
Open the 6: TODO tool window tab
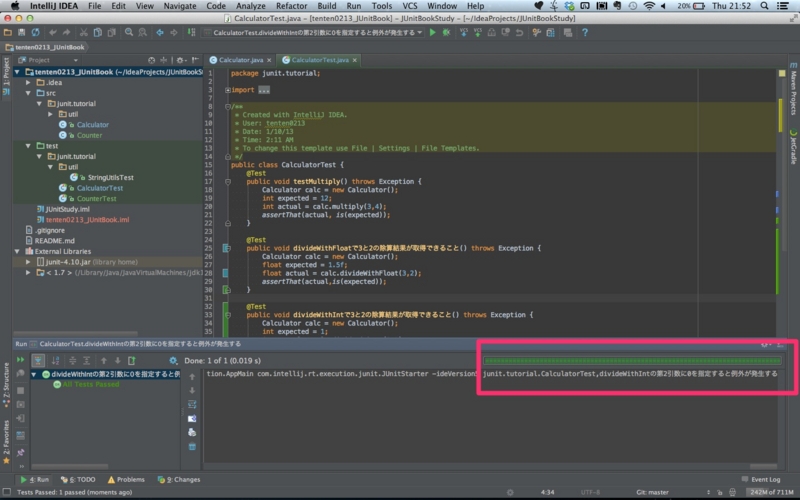78,480
